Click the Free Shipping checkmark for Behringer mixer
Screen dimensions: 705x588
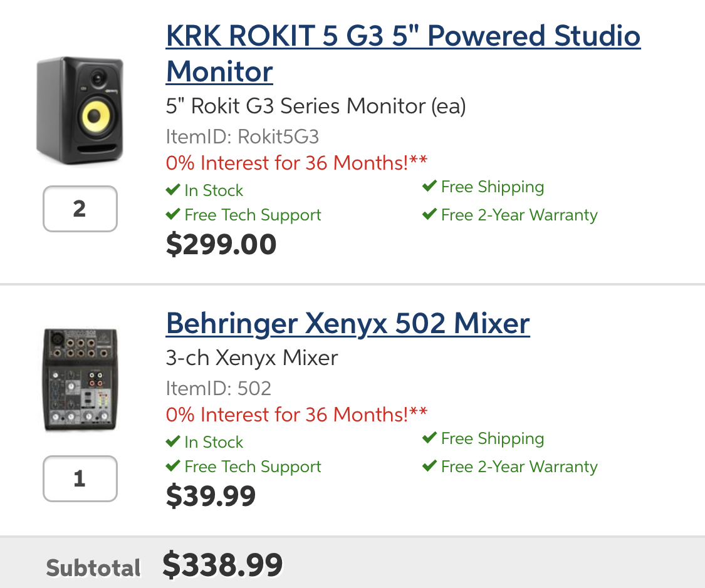click(429, 438)
